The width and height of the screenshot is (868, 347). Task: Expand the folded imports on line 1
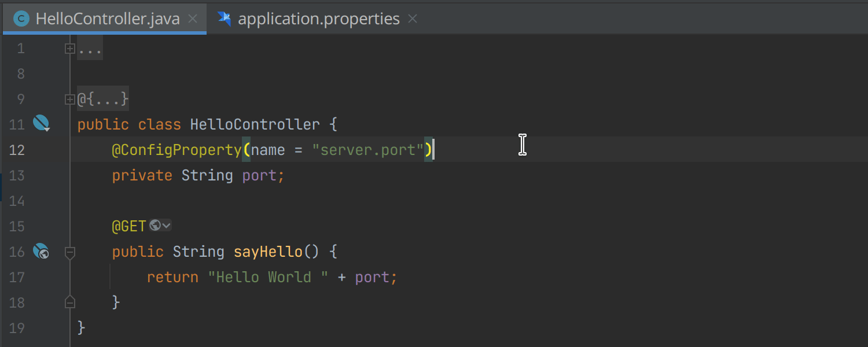click(69, 49)
